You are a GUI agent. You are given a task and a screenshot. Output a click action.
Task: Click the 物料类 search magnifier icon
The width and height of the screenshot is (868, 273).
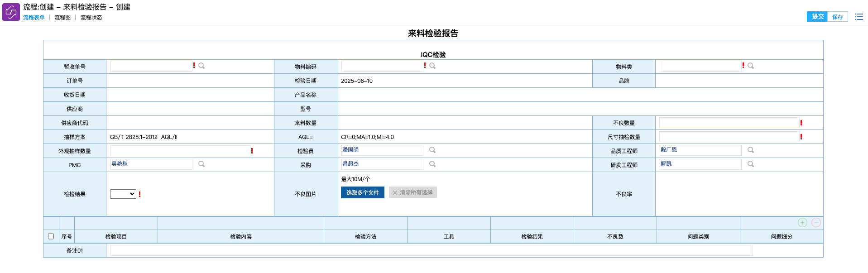[751, 66]
